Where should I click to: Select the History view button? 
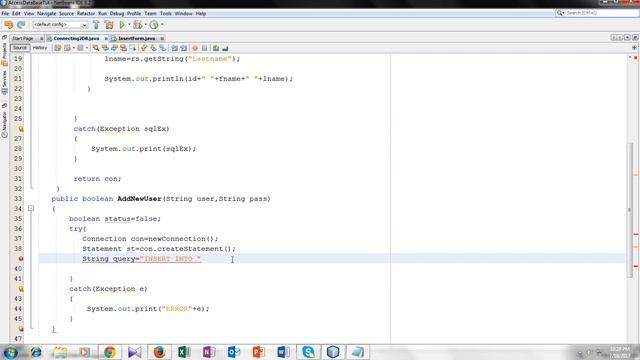click(40, 48)
